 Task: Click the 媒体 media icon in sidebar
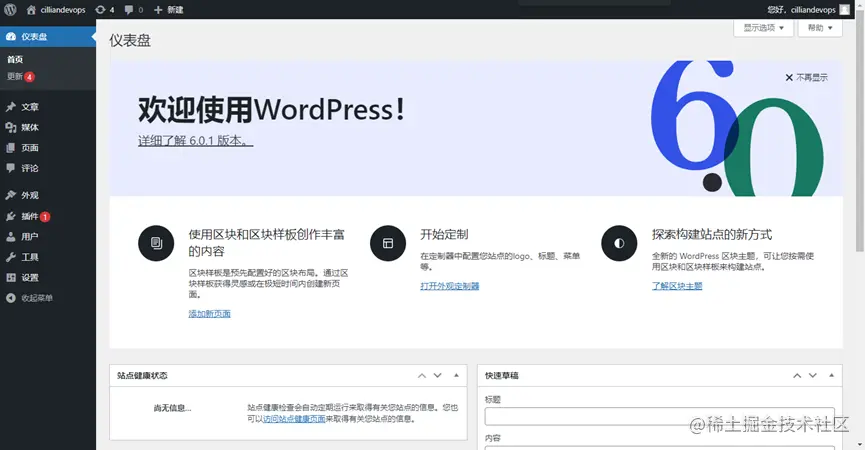pos(10,127)
